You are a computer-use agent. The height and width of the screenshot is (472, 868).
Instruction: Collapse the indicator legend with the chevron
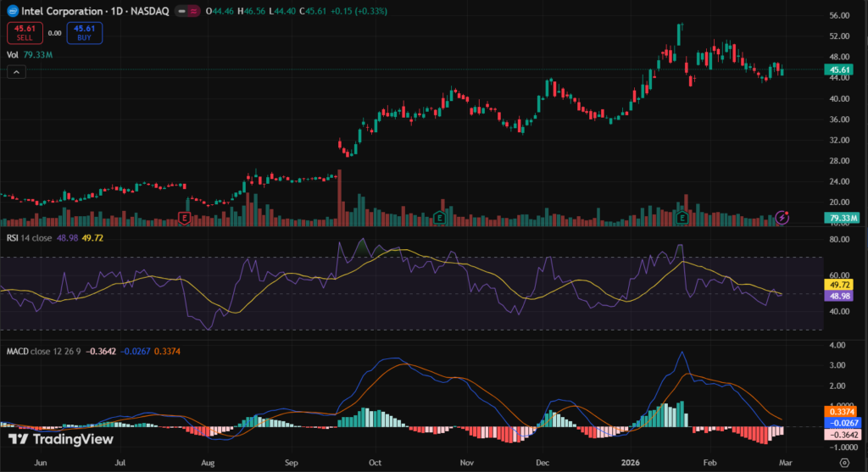tap(15, 73)
